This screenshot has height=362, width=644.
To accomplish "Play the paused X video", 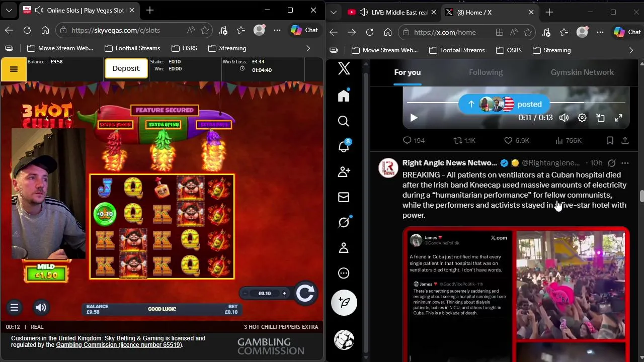I will (x=414, y=118).
